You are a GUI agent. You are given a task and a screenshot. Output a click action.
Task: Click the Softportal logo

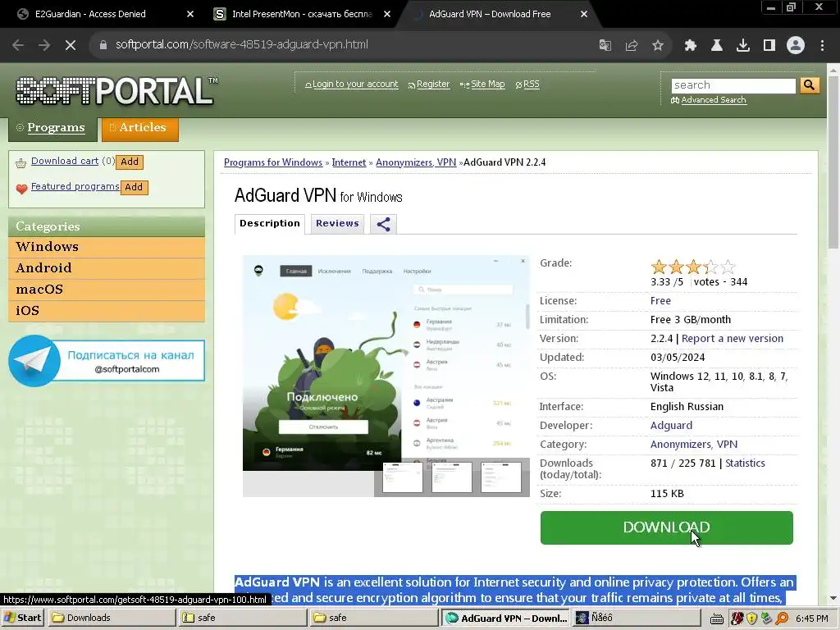(x=116, y=91)
